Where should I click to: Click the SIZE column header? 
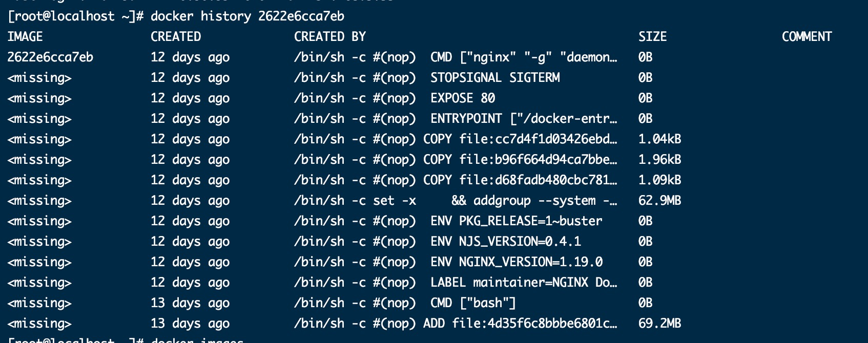click(653, 37)
